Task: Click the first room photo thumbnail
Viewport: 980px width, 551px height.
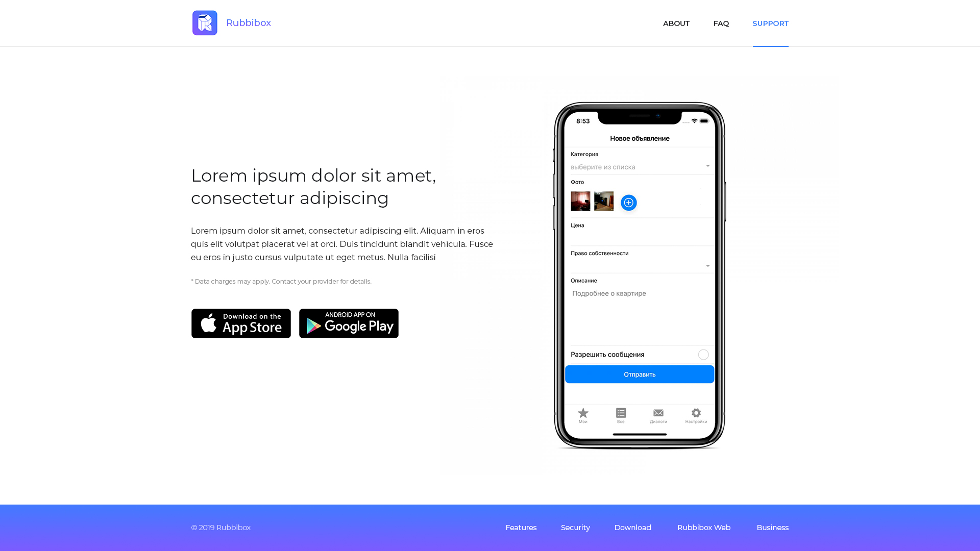Action: [580, 201]
